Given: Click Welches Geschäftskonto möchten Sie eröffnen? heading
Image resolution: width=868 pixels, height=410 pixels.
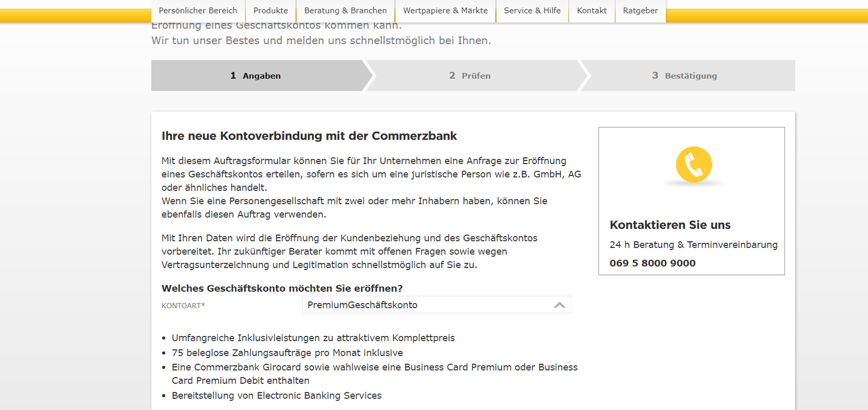Looking at the screenshot, I should 282,288.
